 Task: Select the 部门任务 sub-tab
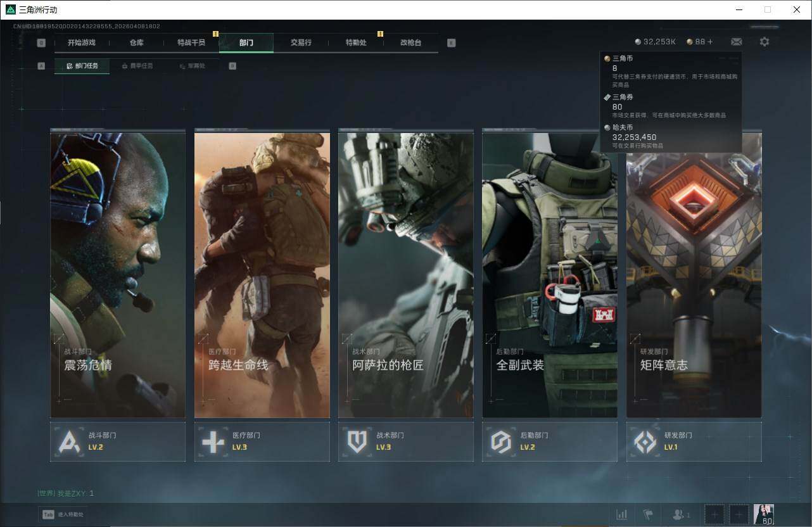(82, 66)
